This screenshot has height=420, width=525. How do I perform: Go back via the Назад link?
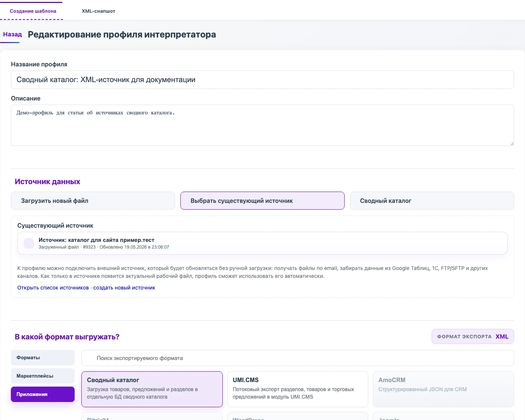(x=12, y=34)
